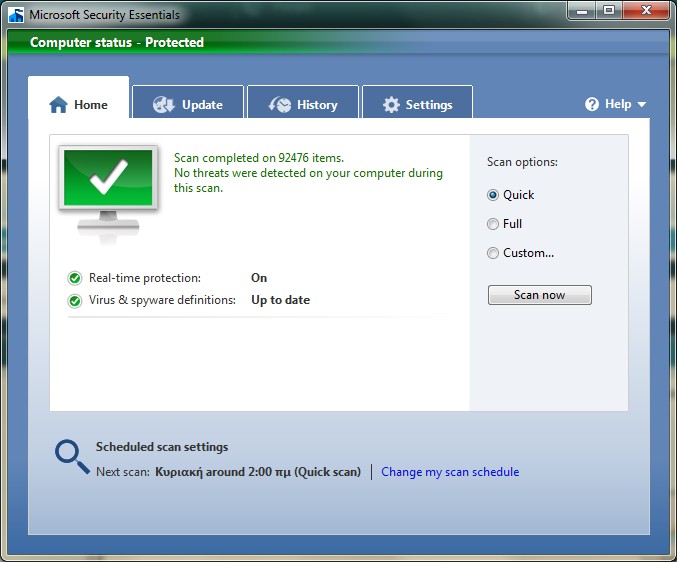Click 'No threats were detected' message text
Screen dimensions: 677x562
click(308, 180)
